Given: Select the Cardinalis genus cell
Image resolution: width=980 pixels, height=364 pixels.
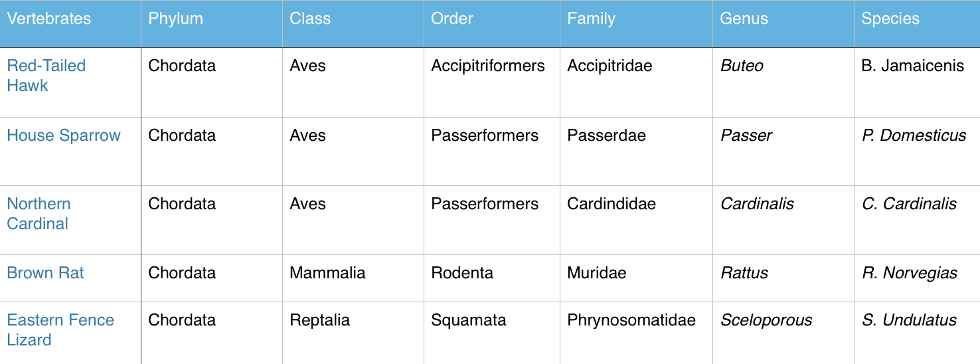Looking at the screenshot, I should pyautogui.click(x=757, y=204).
